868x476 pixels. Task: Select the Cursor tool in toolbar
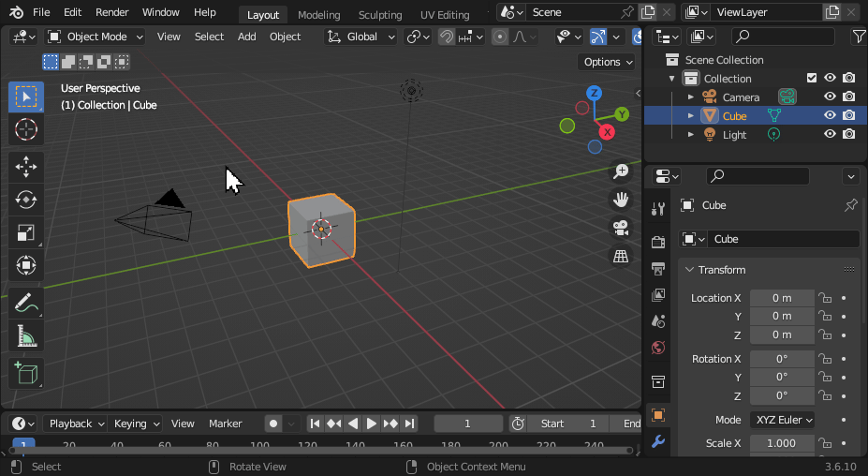click(26, 129)
